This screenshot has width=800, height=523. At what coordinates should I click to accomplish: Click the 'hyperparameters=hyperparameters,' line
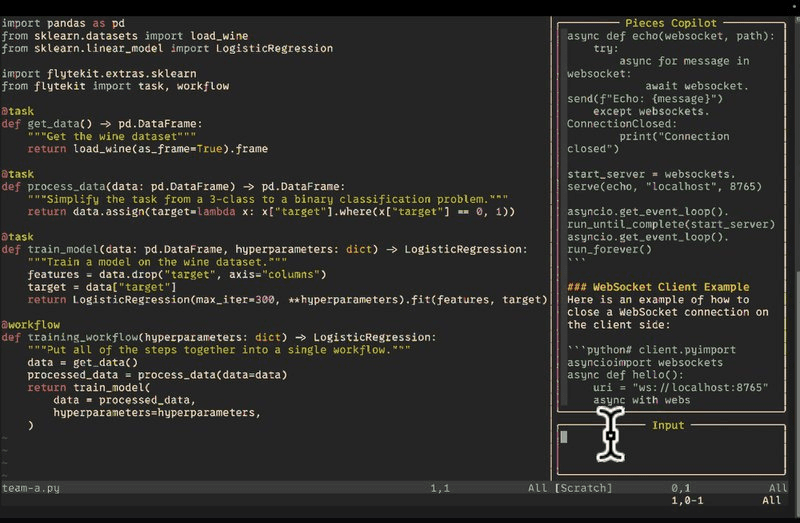(x=157, y=412)
